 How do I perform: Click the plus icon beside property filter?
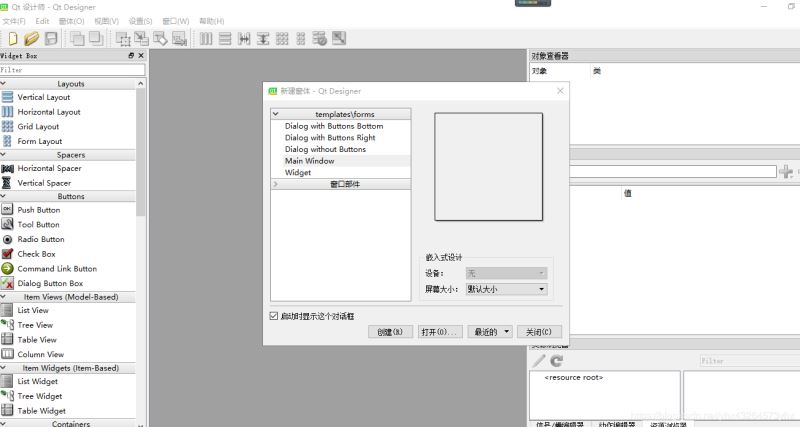click(x=786, y=171)
